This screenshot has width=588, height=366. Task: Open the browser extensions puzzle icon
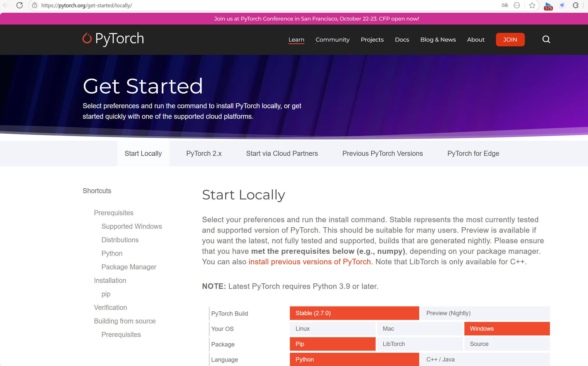tap(576, 5)
